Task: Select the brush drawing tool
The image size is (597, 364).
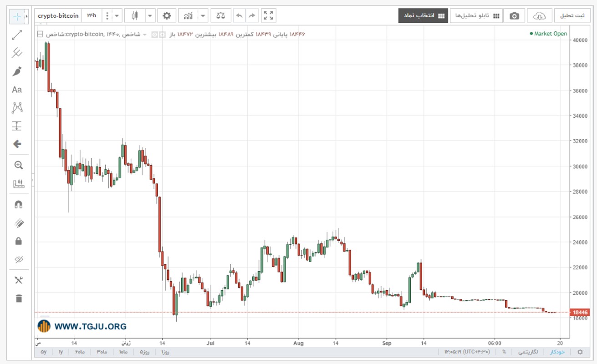Action: (x=17, y=71)
